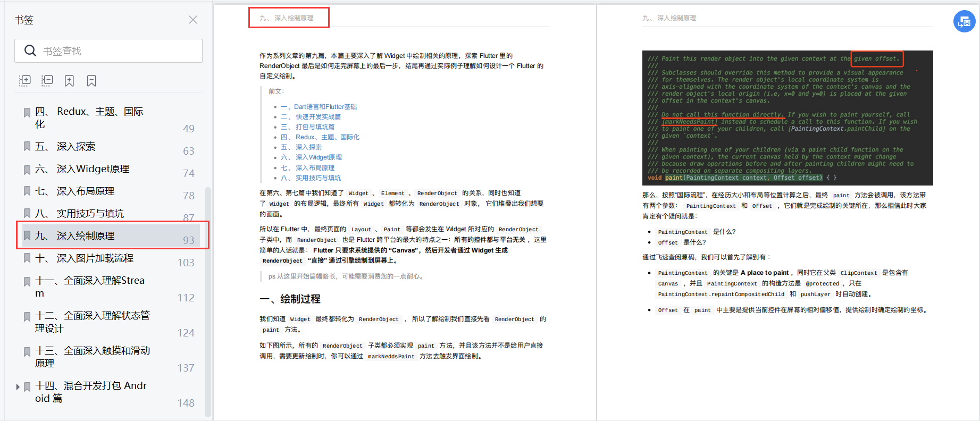Click bullet text Offset 是什么?

tap(682, 242)
